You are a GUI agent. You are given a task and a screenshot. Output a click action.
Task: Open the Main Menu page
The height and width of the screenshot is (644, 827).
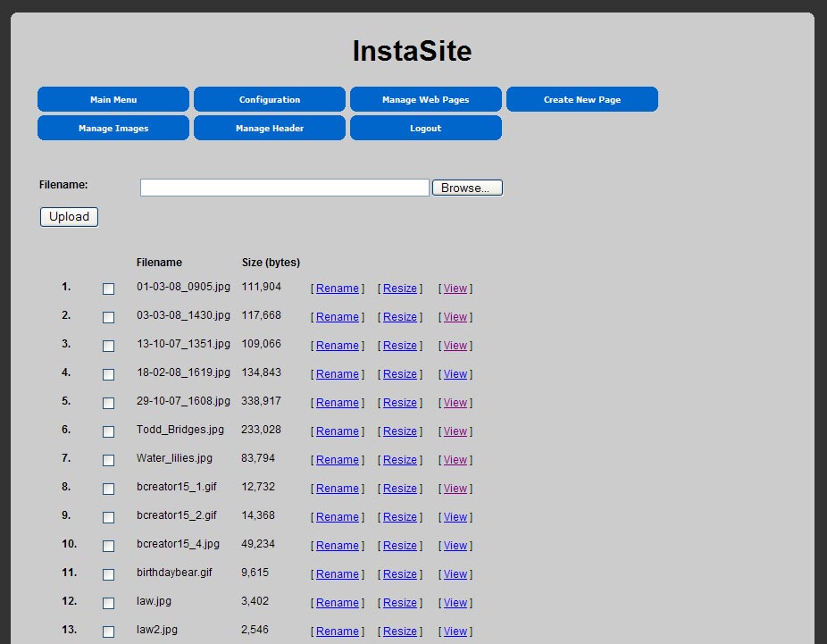point(113,99)
